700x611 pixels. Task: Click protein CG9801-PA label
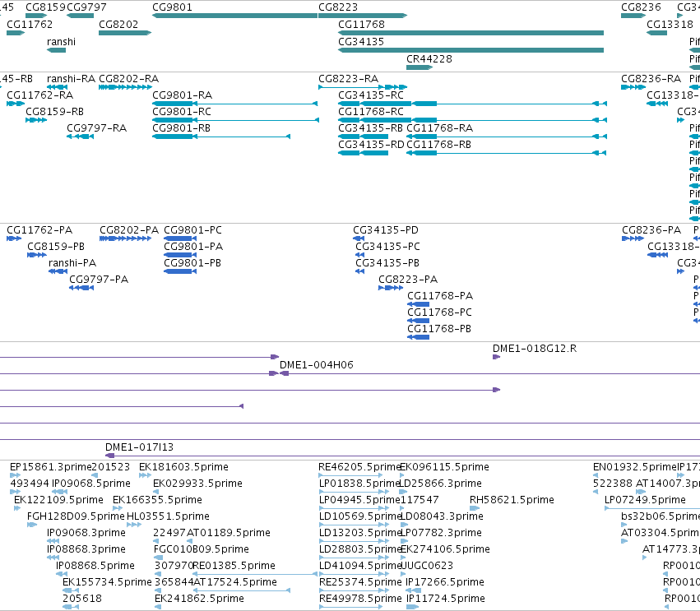[x=193, y=247]
